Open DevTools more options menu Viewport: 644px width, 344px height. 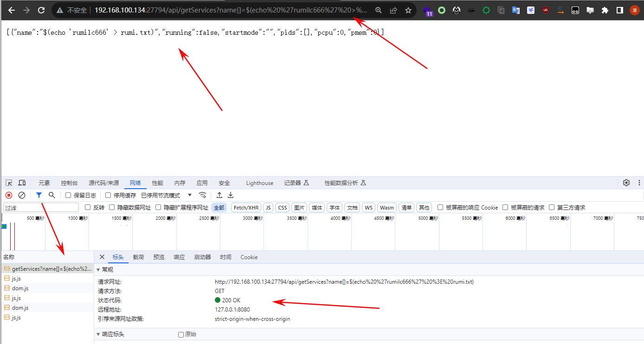pyautogui.click(x=640, y=183)
